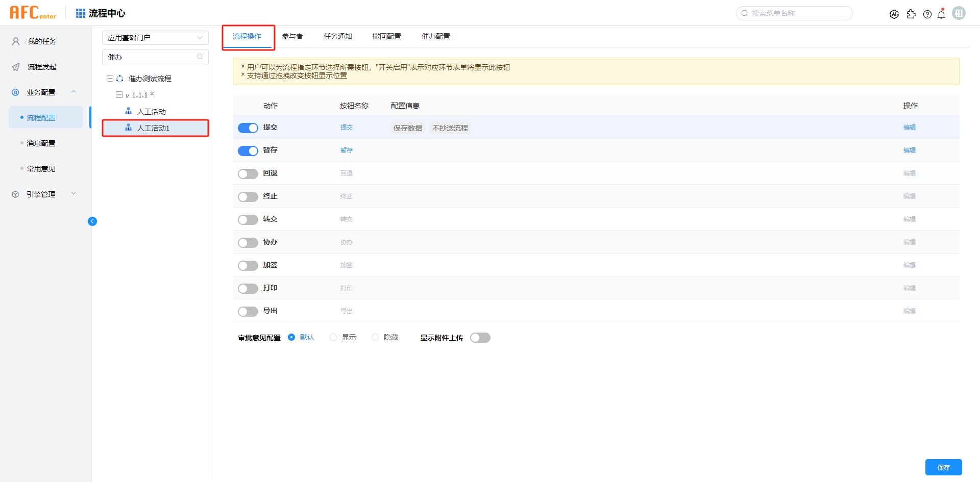This screenshot has width=980, height=482.
Task: Click the puzzle-piece plugin icon
Action: click(911, 14)
